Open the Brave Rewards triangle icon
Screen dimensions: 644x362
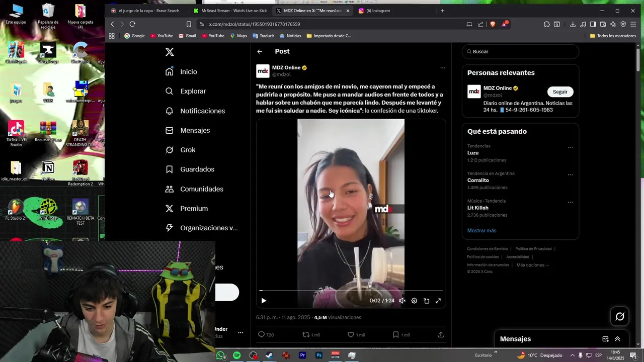point(505,24)
